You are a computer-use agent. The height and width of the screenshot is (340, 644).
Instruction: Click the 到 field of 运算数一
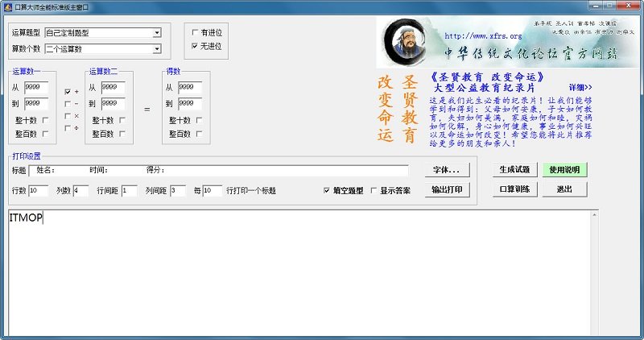(36, 104)
